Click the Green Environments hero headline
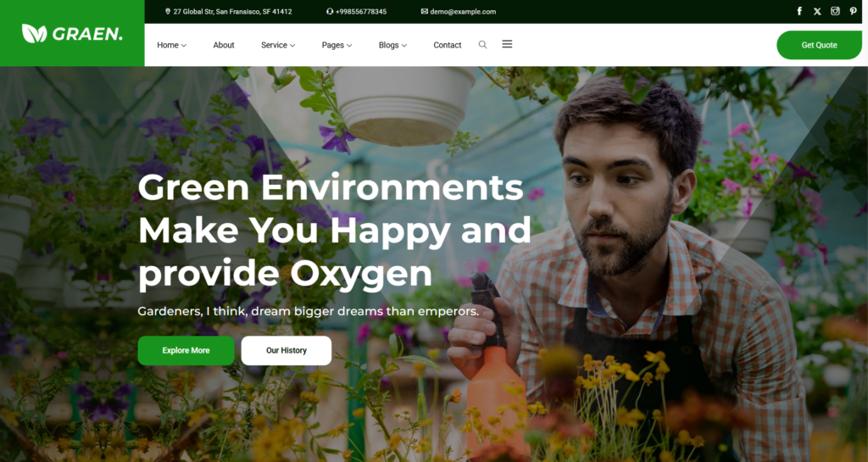Screen dimensions: 868x462 coord(334,231)
